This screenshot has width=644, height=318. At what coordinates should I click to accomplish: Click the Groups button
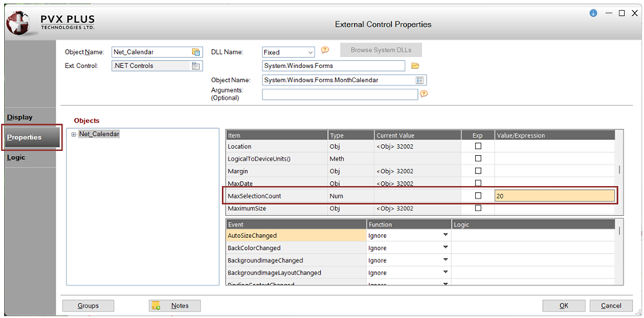(x=88, y=305)
